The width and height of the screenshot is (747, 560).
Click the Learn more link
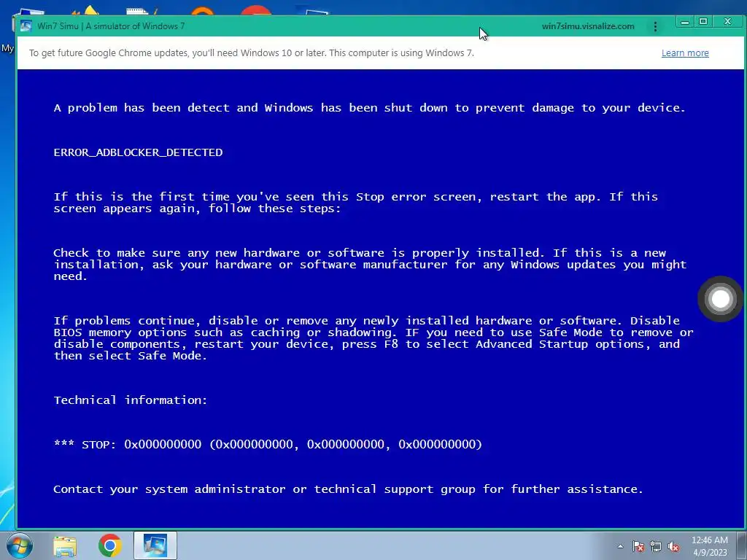click(x=685, y=52)
